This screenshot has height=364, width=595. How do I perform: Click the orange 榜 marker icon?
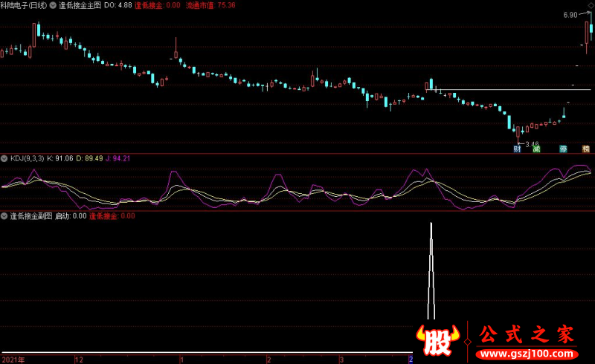click(x=586, y=149)
